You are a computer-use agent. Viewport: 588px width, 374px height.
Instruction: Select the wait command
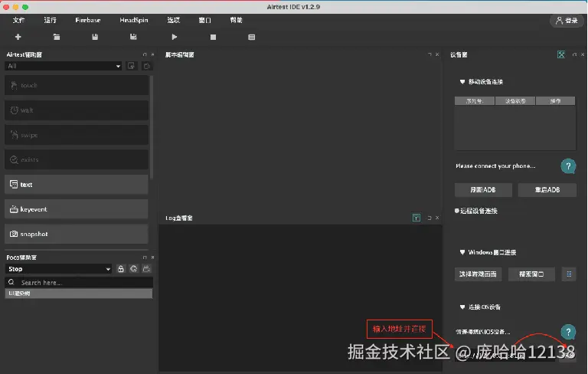point(76,110)
